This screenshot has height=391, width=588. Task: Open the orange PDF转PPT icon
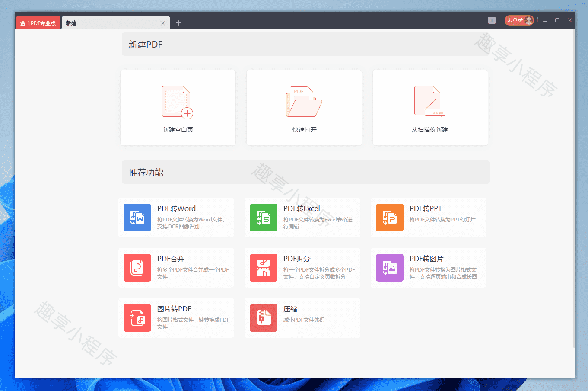tap(390, 218)
